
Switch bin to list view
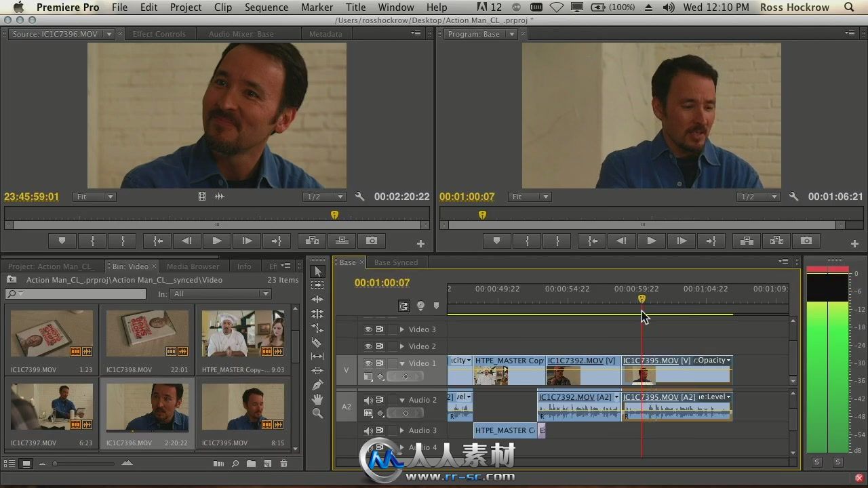[x=10, y=464]
